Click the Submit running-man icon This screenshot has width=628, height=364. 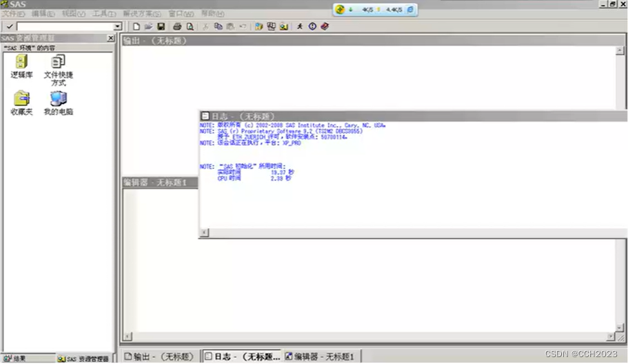coord(300,26)
